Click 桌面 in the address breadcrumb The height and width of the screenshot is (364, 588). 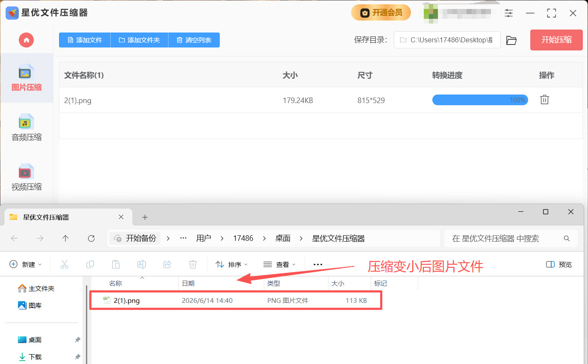(283, 238)
